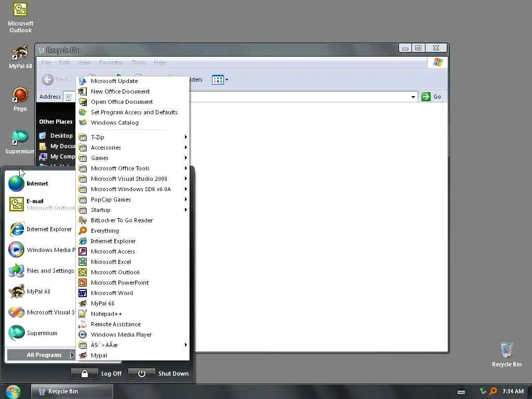Expand the Games program folder

click(x=132, y=158)
